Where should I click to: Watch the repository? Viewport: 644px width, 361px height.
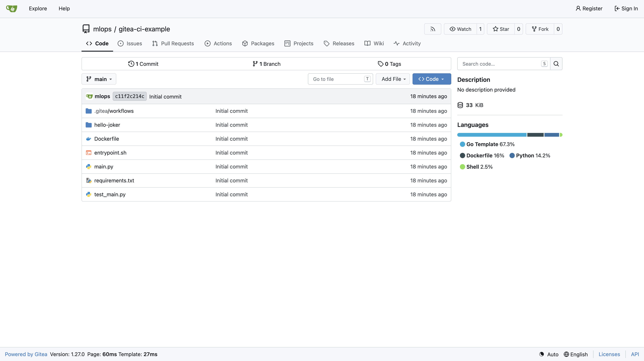click(x=460, y=29)
